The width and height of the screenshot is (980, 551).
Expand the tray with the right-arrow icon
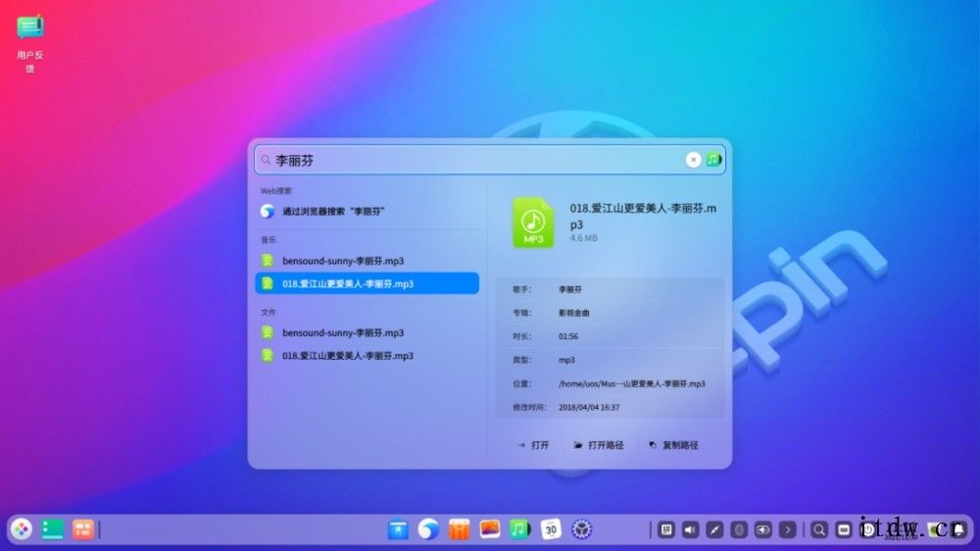click(788, 530)
